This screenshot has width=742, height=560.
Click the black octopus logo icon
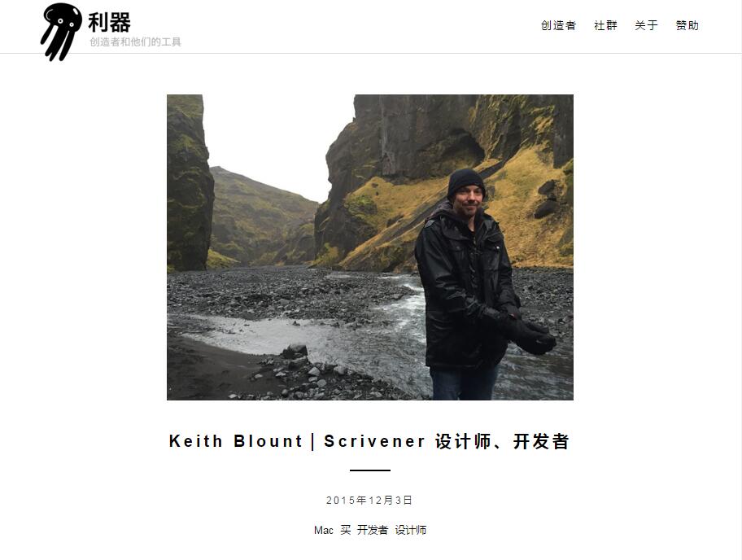pyautogui.click(x=60, y=32)
